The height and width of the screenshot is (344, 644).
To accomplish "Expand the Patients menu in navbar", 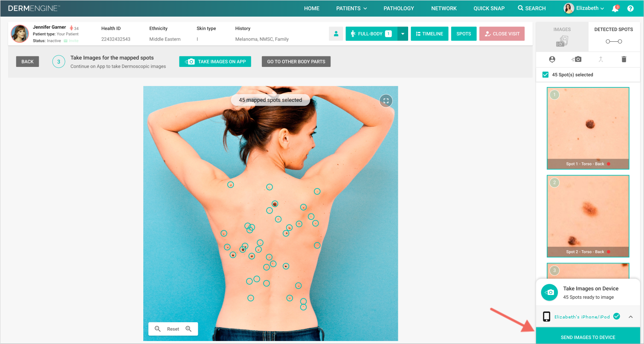I will tap(351, 9).
